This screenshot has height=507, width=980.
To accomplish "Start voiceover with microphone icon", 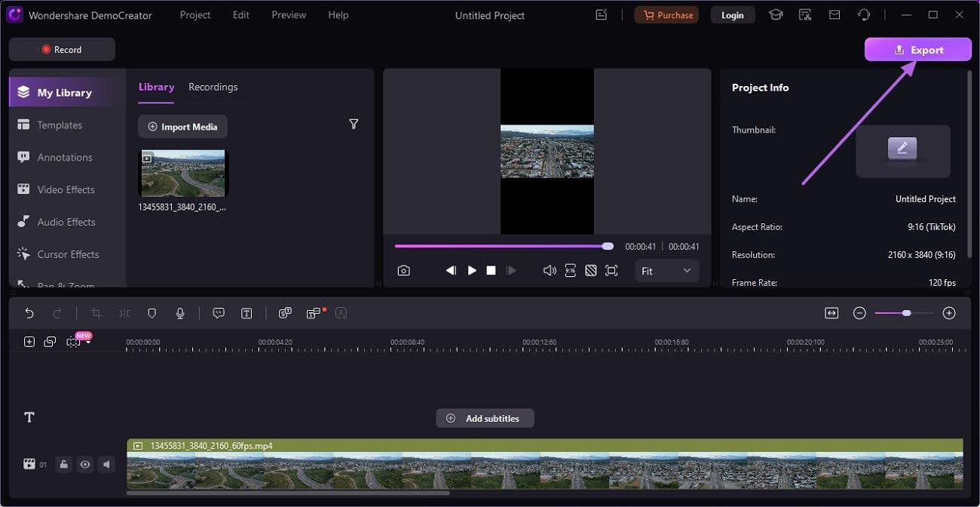I will click(x=180, y=313).
